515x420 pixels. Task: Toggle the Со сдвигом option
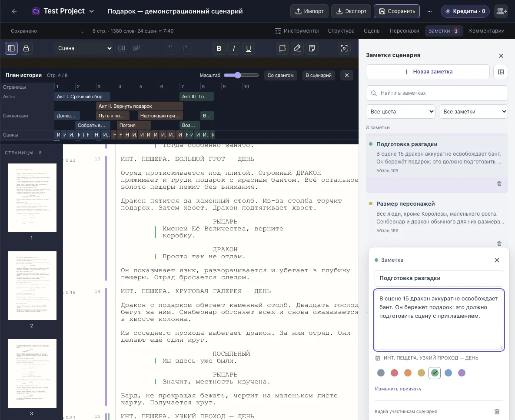click(280, 75)
